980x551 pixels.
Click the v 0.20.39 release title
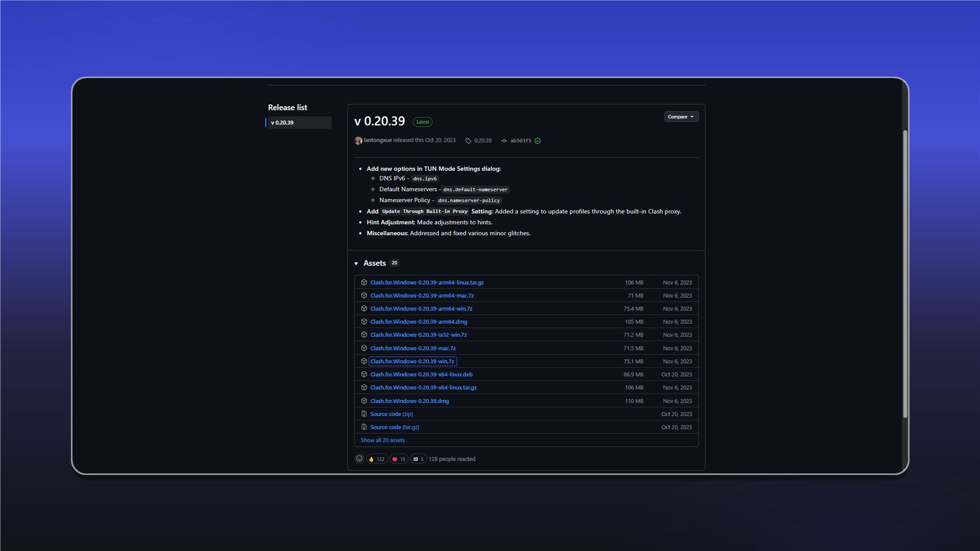coord(379,121)
